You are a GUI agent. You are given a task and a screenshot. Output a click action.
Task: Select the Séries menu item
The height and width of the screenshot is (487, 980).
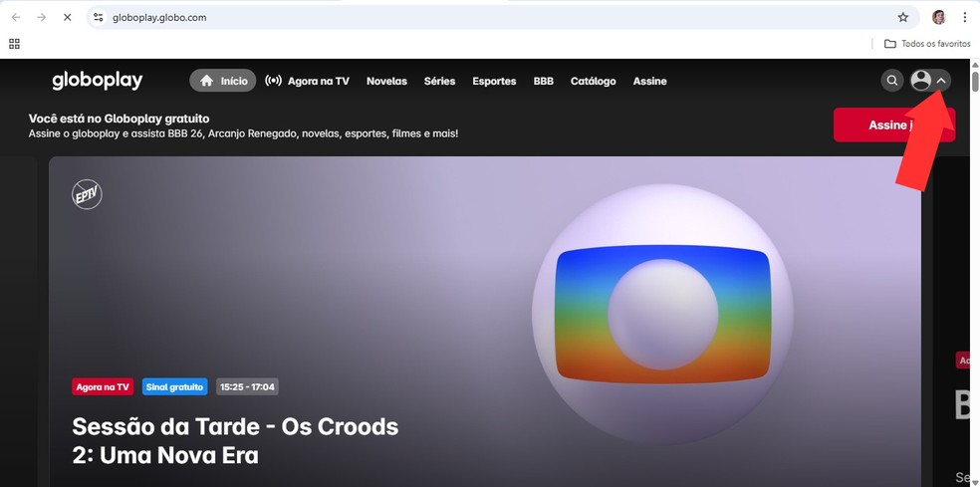click(439, 81)
